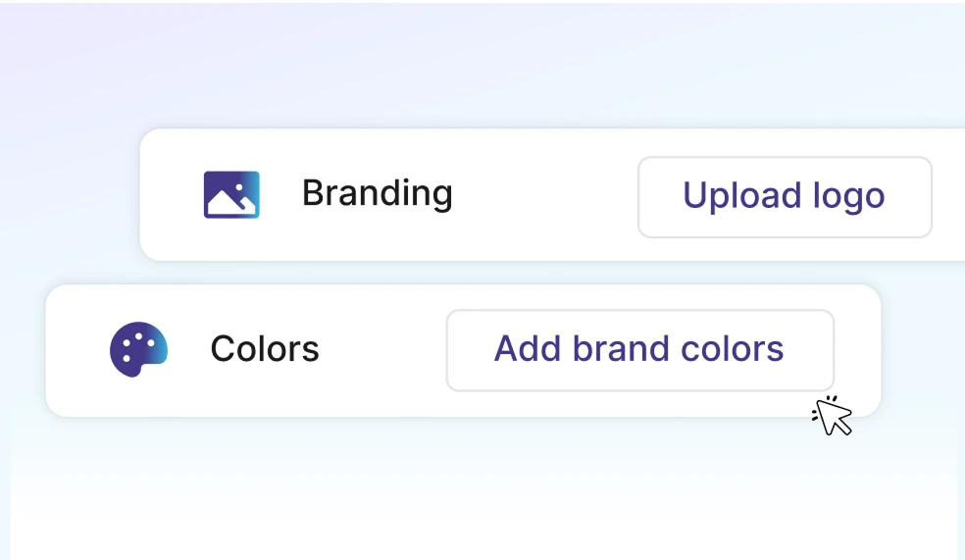Click the sun dot in Branding icon
This screenshot has width=965, height=560.
click(240, 186)
